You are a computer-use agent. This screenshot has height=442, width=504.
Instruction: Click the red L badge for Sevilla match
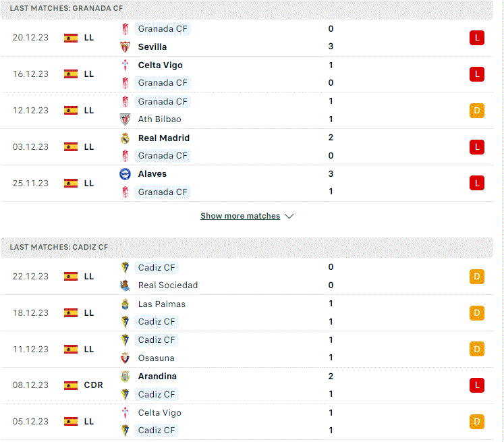coord(477,38)
